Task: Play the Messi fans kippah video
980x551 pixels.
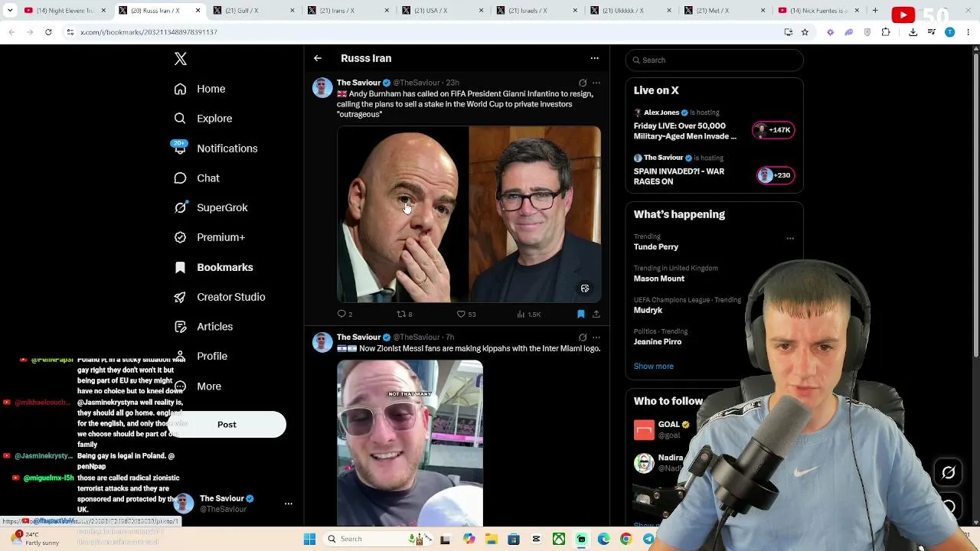Action: (x=410, y=444)
